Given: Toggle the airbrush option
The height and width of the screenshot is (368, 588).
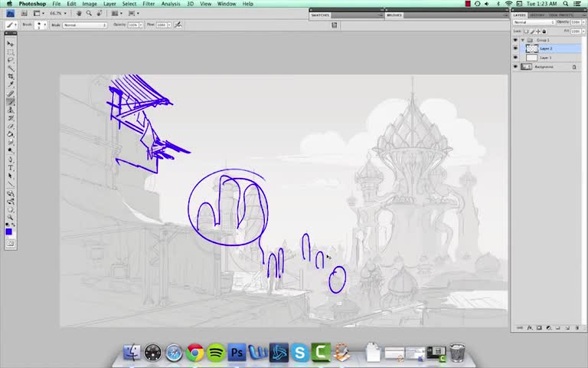Looking at the screenshot, I should pos(178,25).
